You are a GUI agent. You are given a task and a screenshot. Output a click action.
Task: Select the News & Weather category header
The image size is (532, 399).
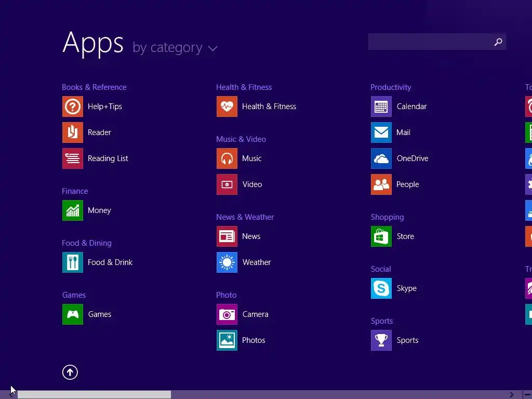pyautogui.click(x=245, y=217)
